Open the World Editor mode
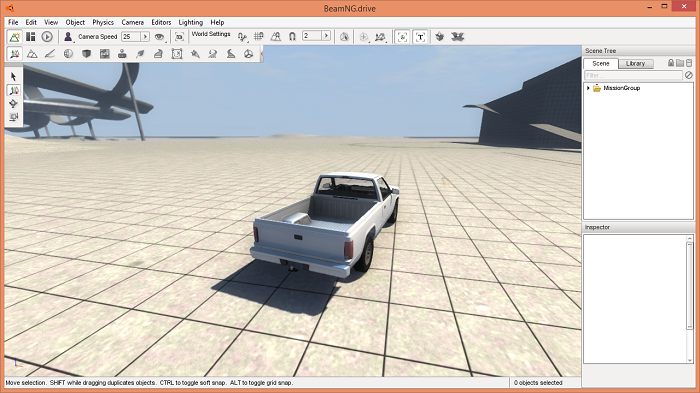Screen dimensions: 700x393 pyautogui.click(x=14, y=37)
